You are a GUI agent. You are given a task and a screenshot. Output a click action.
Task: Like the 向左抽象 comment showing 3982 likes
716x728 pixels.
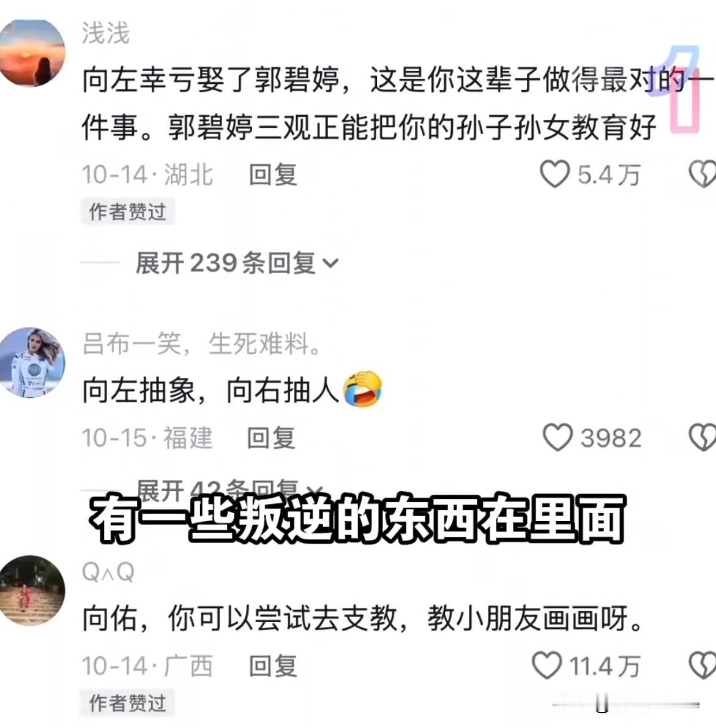[x=558, y=437]
